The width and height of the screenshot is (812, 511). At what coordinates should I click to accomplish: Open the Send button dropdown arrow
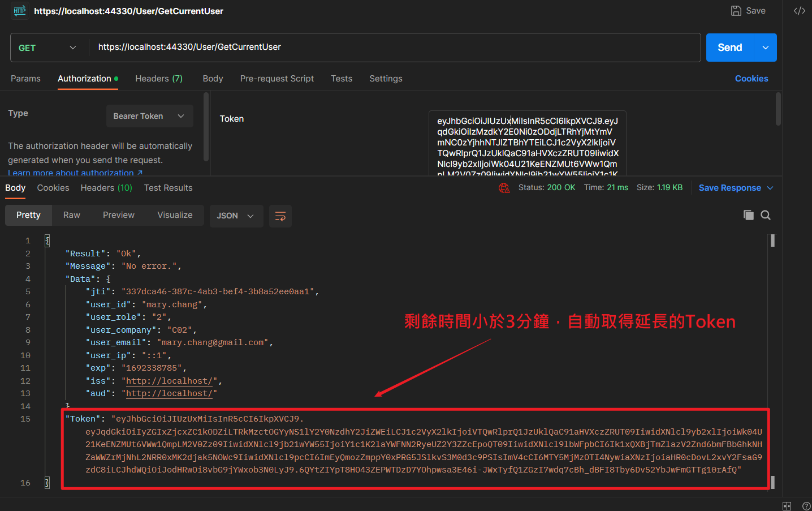766,48
